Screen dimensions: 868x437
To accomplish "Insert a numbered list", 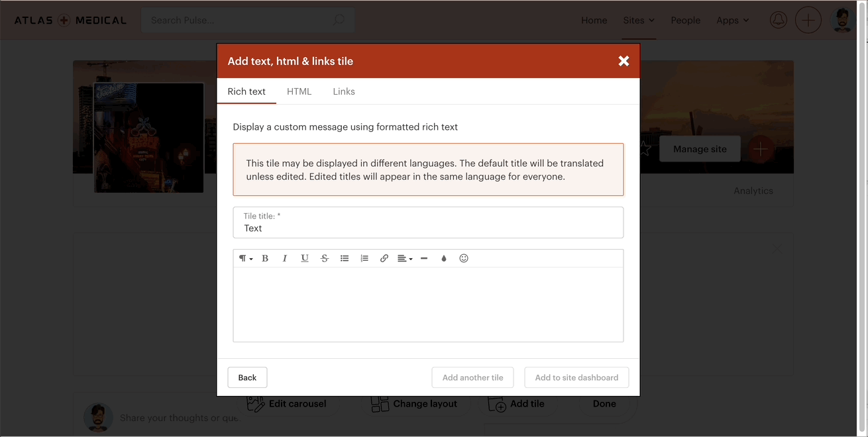I will [364, 258].
